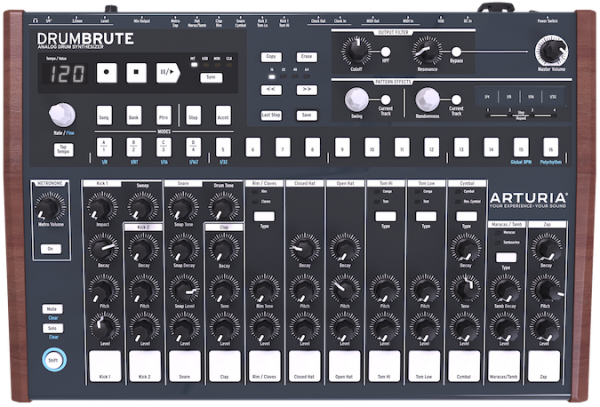The width and height of the screenshot is (600, 407).
Task: Select Step mode
Action: point(193,116)
